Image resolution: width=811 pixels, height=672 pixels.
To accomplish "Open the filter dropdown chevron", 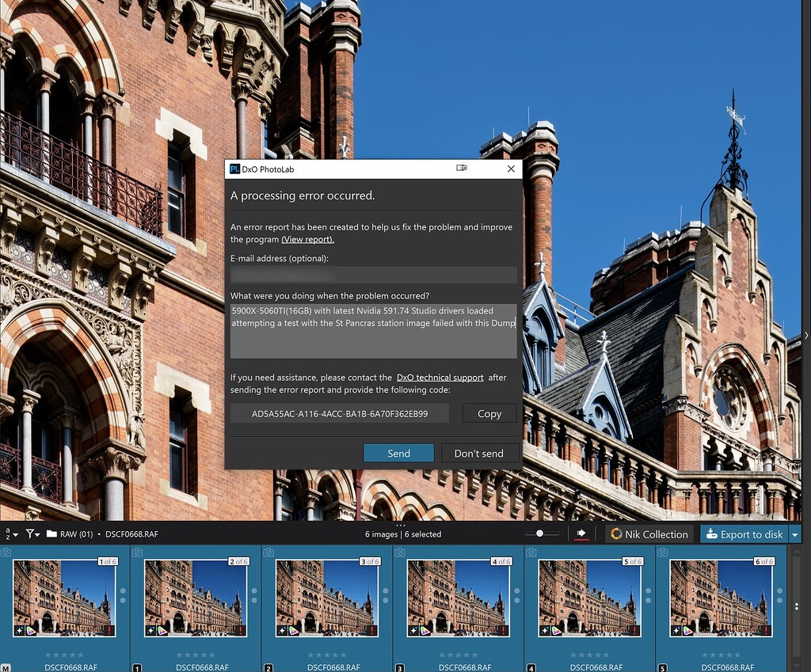I will 36,534.
